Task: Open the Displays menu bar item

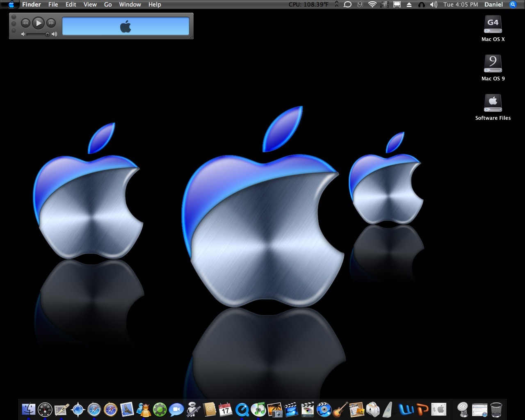Action: click(397, 5)
